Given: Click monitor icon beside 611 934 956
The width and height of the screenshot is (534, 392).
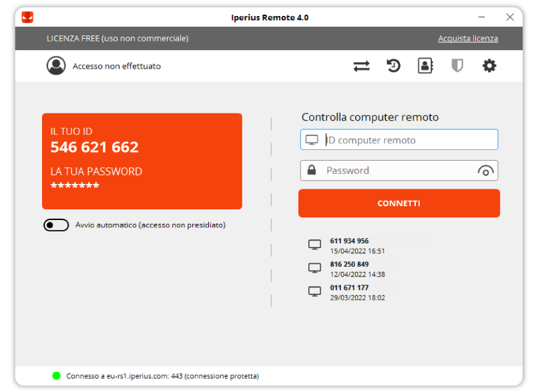Looking at the screenshot, I should (314, 245).
